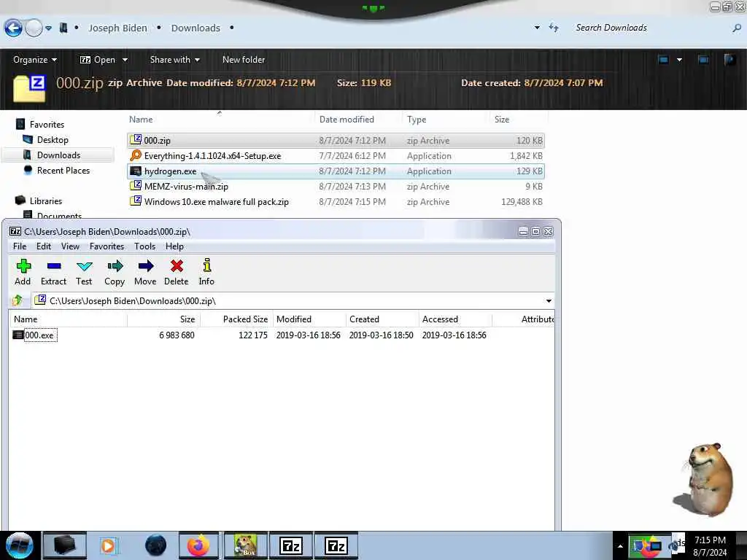Expand the Open button dropdown arrow
Viewport: 747px width, 560px height.
[125, 60]
